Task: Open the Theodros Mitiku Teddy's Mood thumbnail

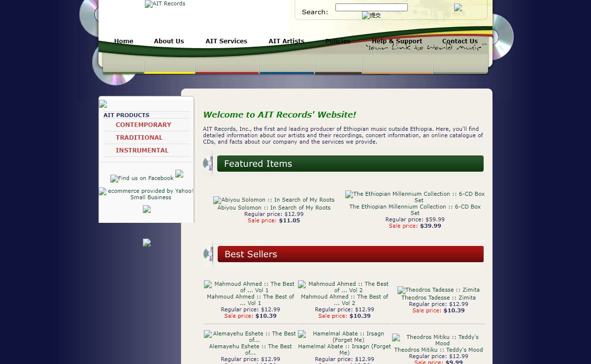Action: [438, 340]
